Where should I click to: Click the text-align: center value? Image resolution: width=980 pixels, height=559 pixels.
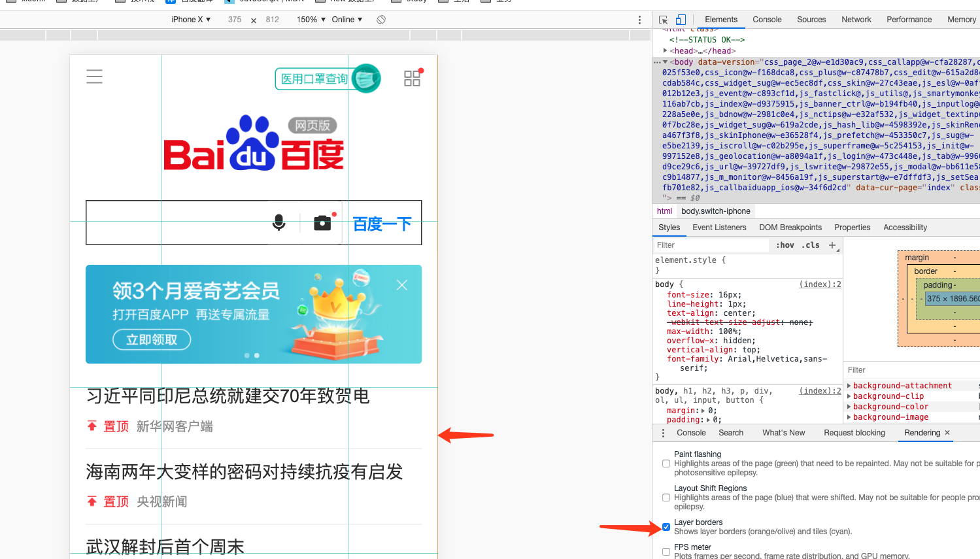(x=737, y=313)
